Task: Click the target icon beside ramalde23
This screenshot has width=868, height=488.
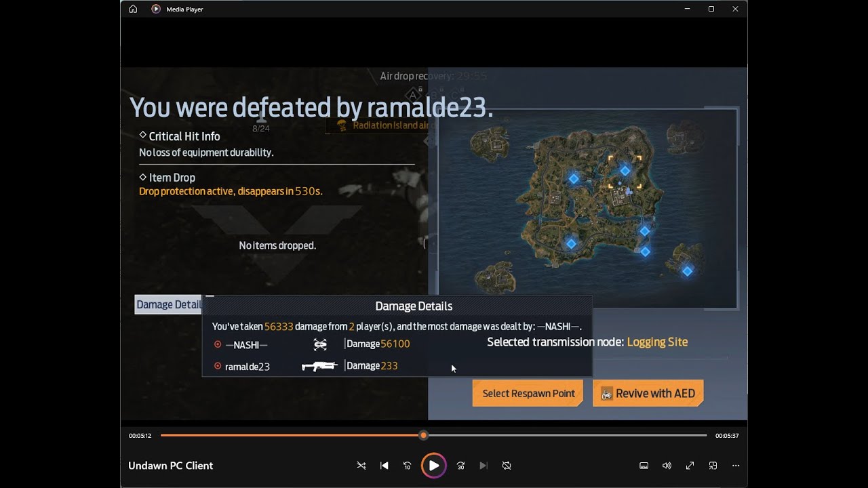Action: pos(218,366)
